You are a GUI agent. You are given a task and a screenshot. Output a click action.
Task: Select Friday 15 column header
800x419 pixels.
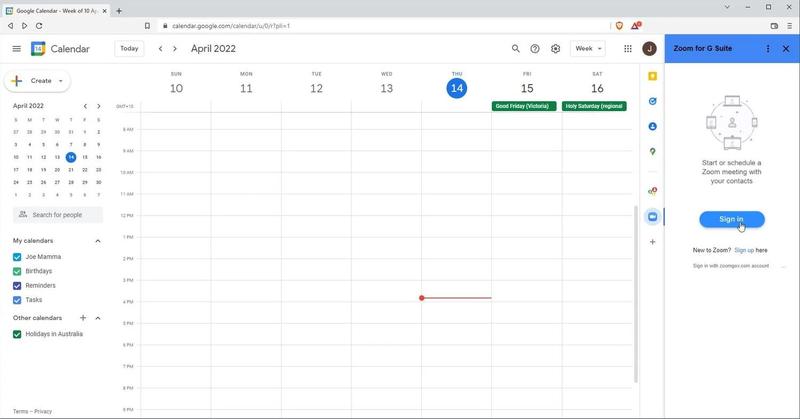tap(527, 84)
